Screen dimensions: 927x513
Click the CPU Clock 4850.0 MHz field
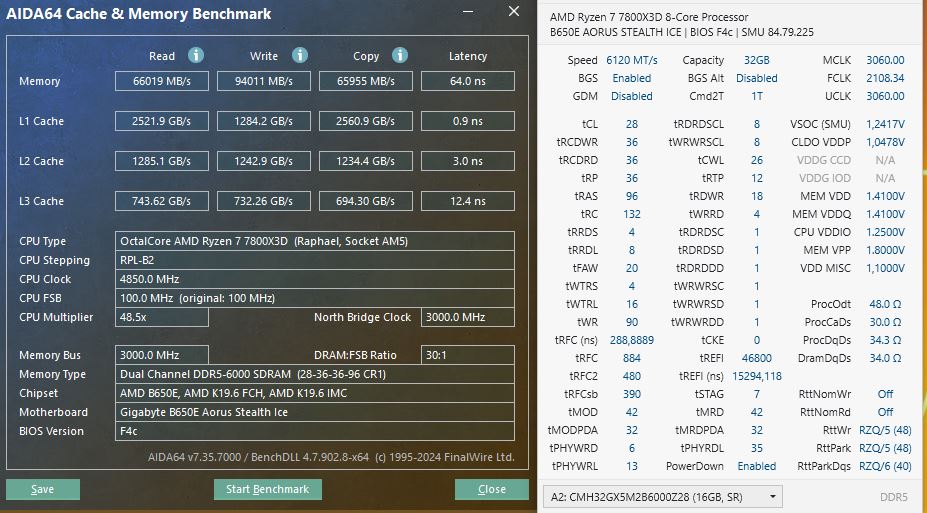[315, 279]
